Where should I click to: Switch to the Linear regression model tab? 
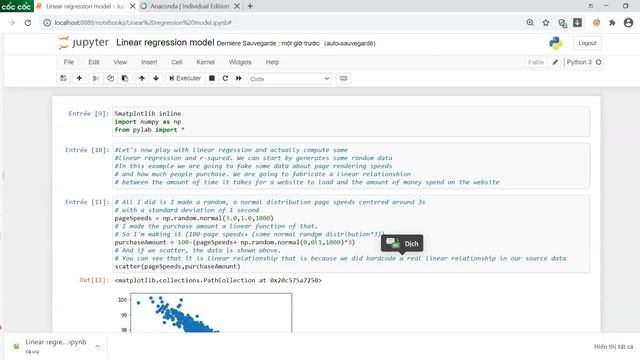click(85, 6)
